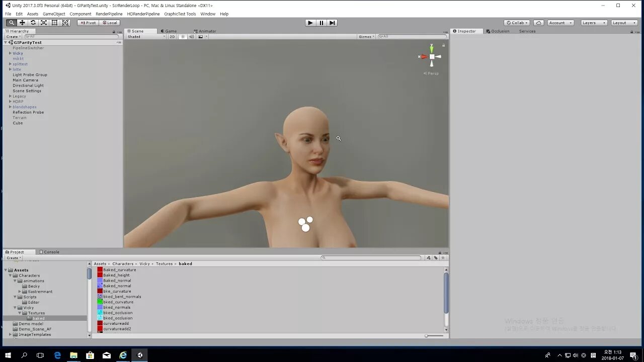Open the Hierarchy Create dropdown
Image resolution: width=644 pixels, height=362 pixels.
[x=13, y=37]
